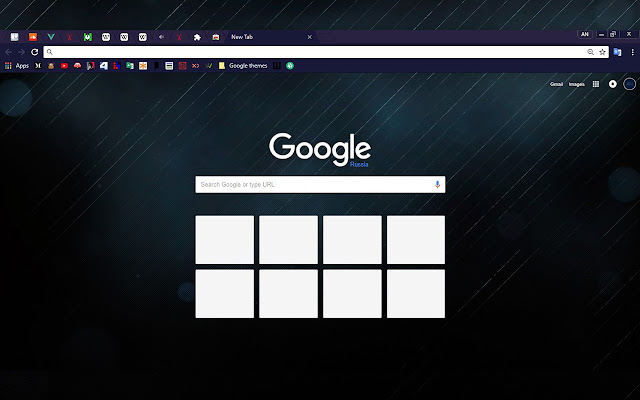
Task: Open the last tile in top row
Action: (x=416, y=240)
